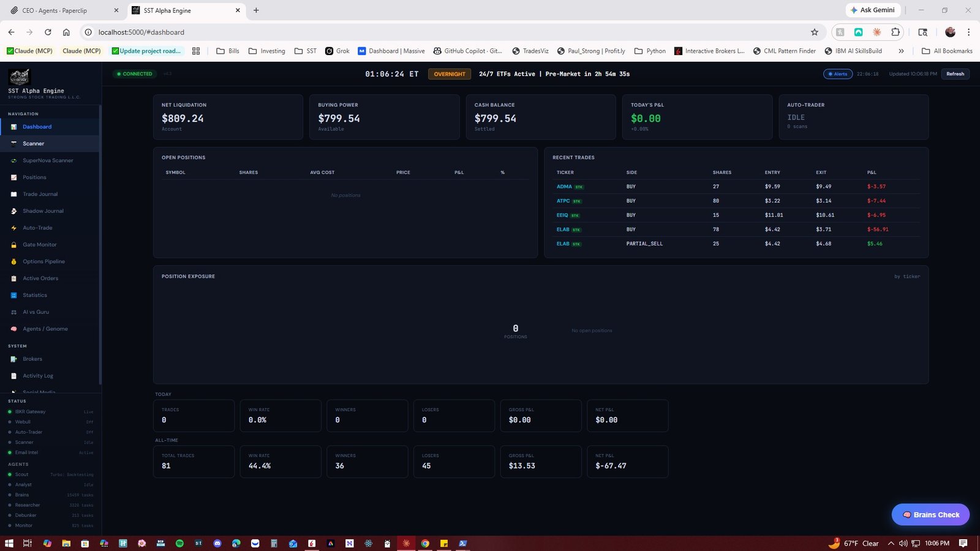Close the SST Alpha Engine tab
Viewport: 980px width, 551px height.
238,10
